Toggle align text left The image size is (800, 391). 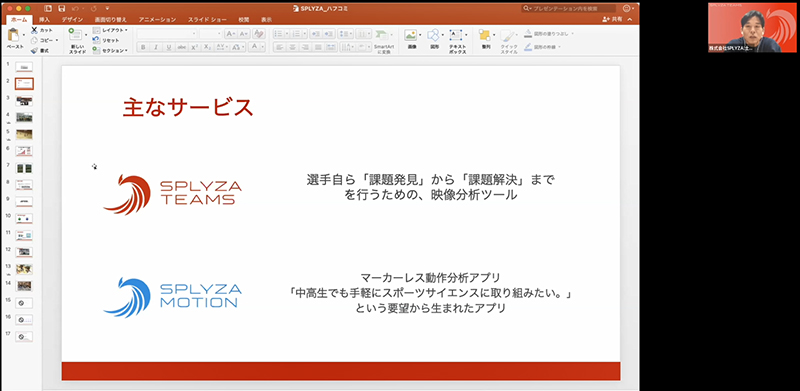279,47
